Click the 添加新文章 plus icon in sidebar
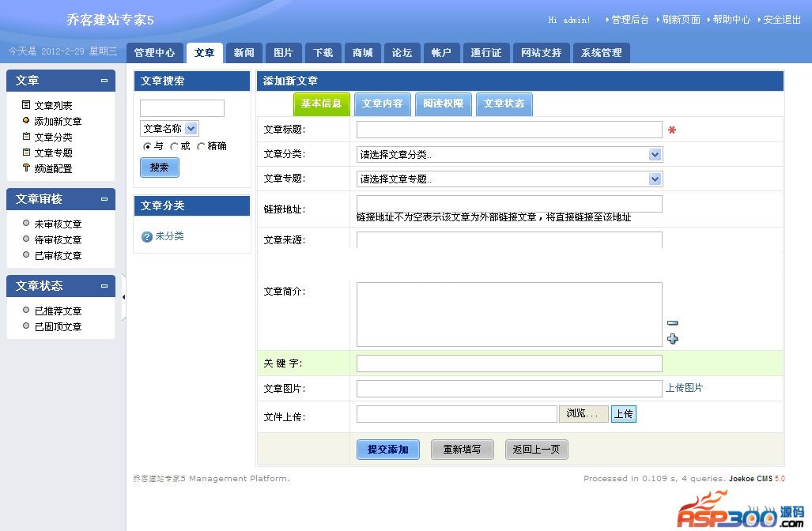This screenshot has width=812, height=531. pyautogui.click(x=26, y=121)
